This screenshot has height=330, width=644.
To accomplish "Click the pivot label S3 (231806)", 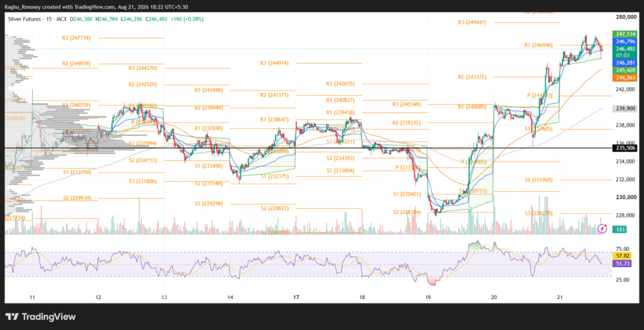I will click(143, 182).
